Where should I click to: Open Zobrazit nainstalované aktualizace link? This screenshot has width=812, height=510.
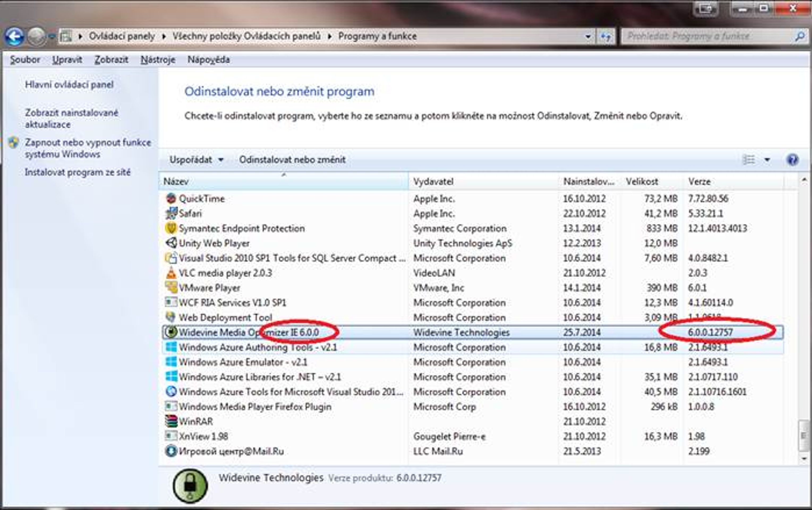(x=71, y=118)
